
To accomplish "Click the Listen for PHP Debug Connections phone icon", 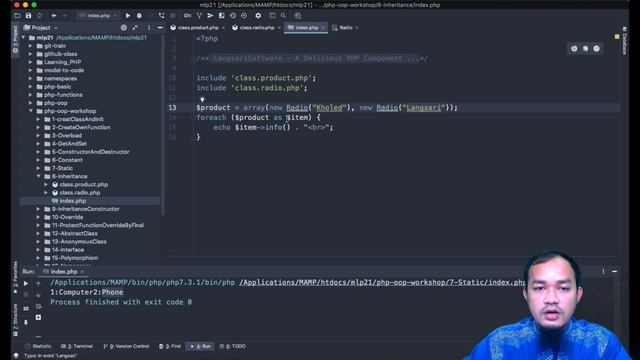I will [162, 16].
